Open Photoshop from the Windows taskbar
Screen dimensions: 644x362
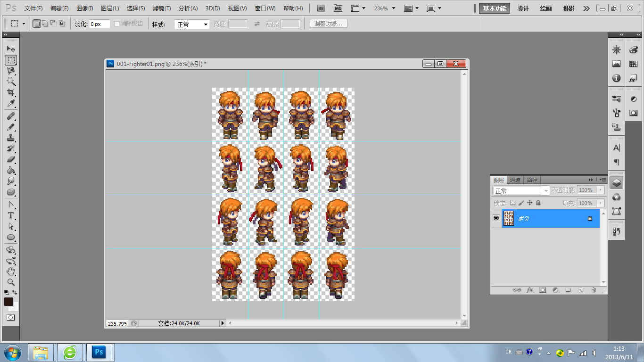[99, 352]
